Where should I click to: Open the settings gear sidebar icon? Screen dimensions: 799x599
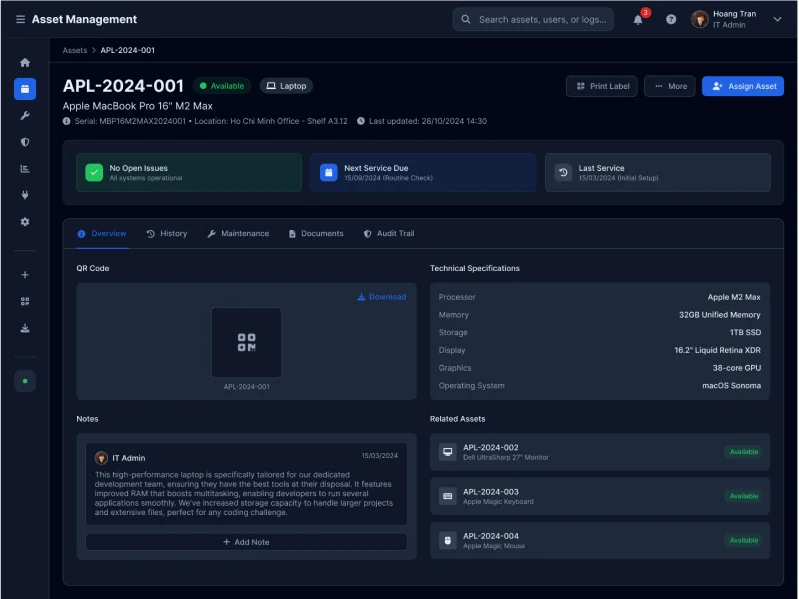click(x=25, y=222)
